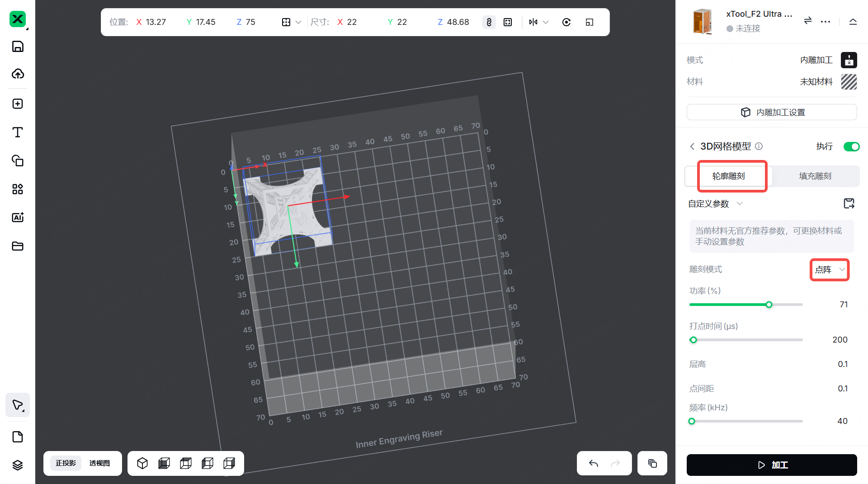Toggle the size aspect ratio lock
The height and width of the screenshot is (484, 868).
pos(489,22)
